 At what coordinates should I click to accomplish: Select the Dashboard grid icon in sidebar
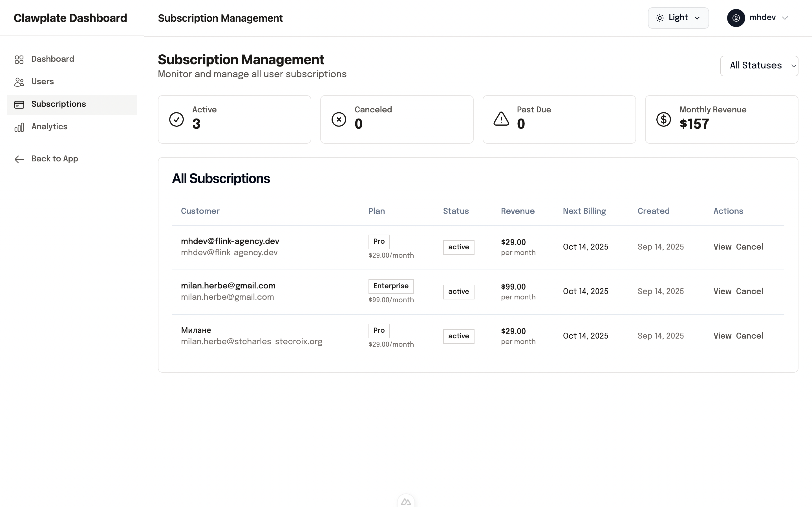pos(19,59)
